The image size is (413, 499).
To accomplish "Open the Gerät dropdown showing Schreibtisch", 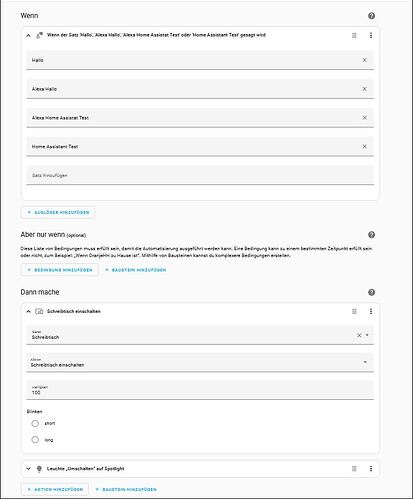I will [200, 335].
